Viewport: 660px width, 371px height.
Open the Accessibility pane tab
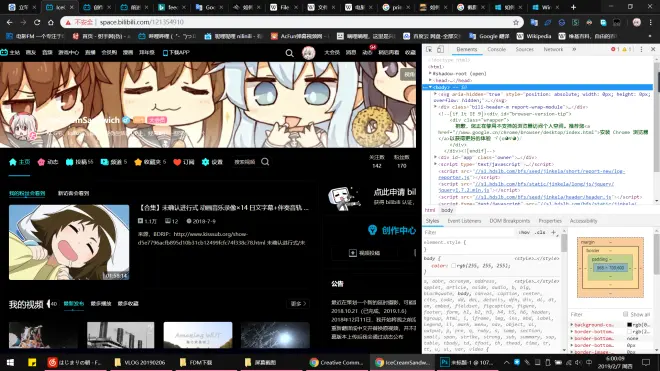[x=583, y=221]
